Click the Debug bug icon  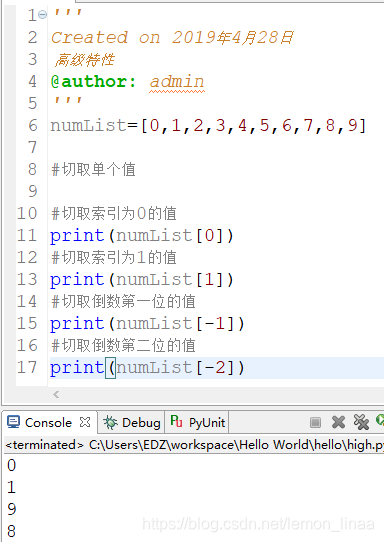[110, 422]
